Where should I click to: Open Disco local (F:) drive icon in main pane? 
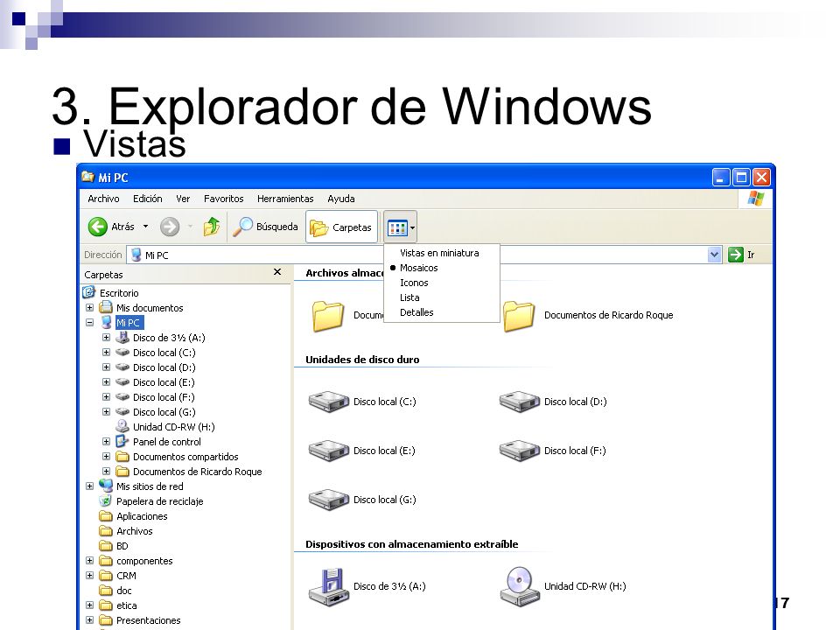coord(520,451)
